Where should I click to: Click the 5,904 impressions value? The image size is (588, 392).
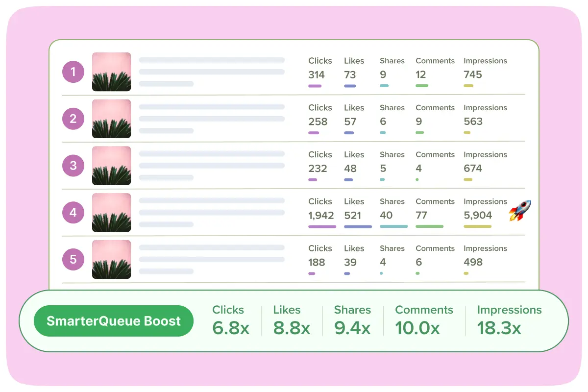(478, 215)
